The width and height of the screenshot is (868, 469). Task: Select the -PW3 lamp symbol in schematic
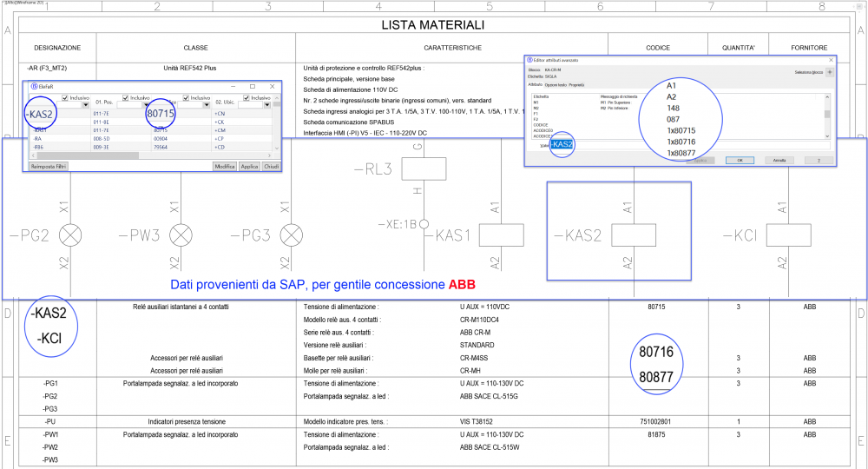pos(181,235)
